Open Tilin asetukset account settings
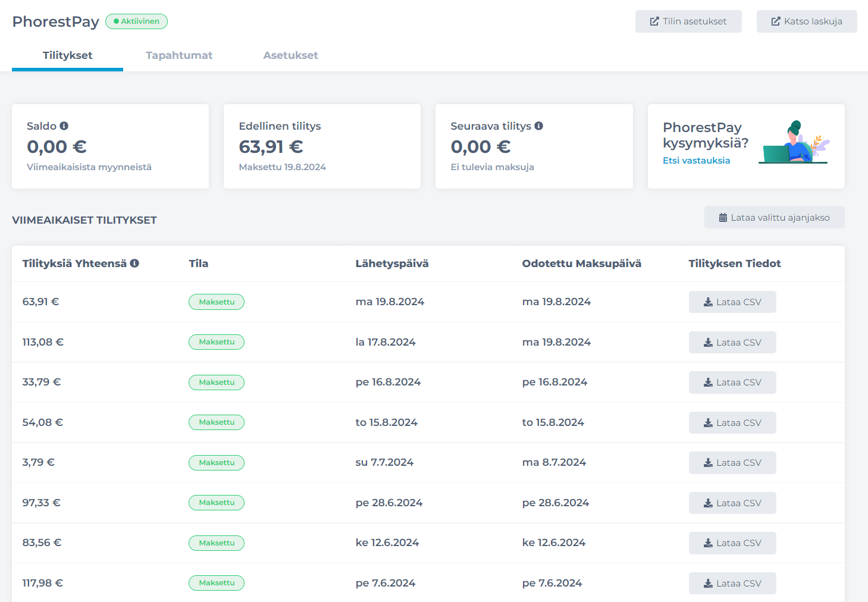Screen dimensions: 868x602 point(688,21)
